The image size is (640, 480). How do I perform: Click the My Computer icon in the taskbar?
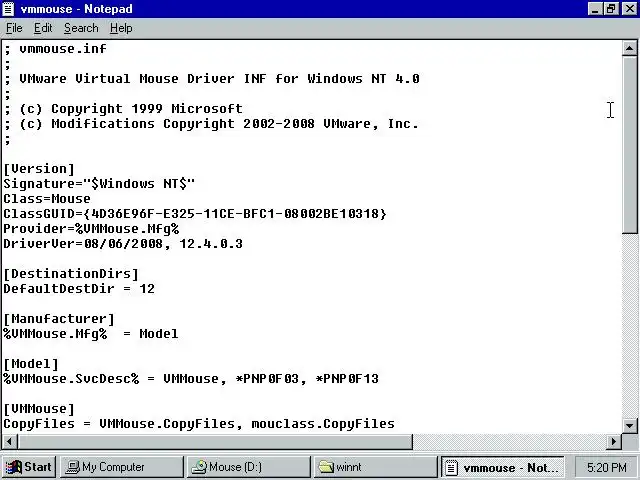pyautogui.click(x=73, y=467)
